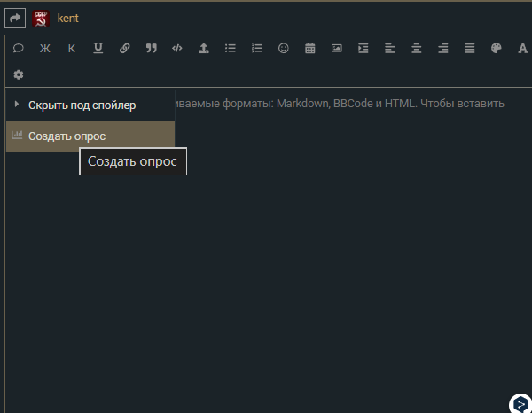Insert a bulleted list

(231, 49)
